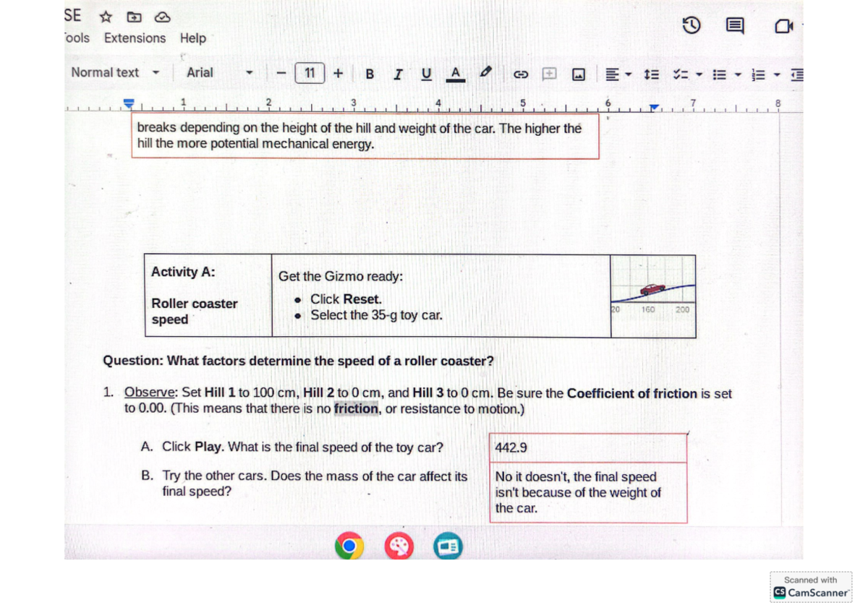Launch Chrome from the shelf
Screen dimensions: 868x613
tap(349, 546)
